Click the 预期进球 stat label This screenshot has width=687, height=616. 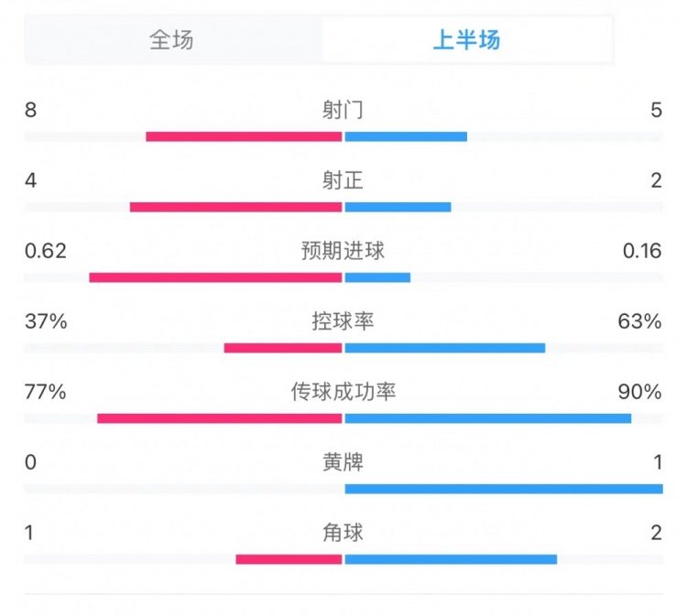click(x=343, y=251)
